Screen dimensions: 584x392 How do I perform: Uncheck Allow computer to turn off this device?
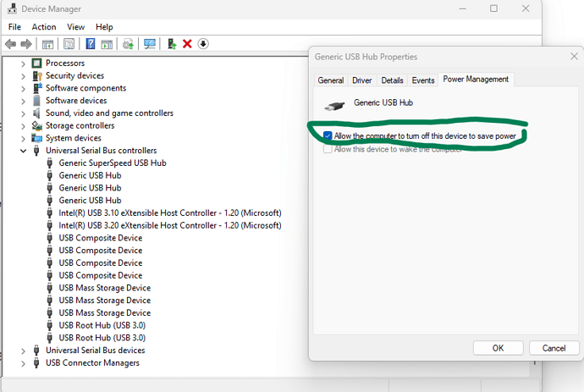tap(328, 135)
